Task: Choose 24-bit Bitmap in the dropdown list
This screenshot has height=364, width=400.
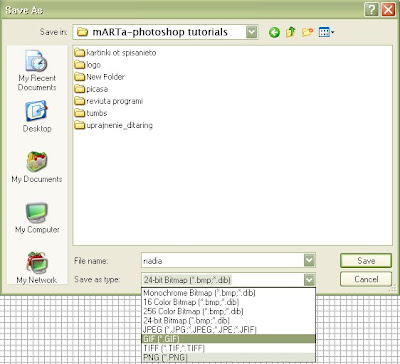Action: point(228,321)
